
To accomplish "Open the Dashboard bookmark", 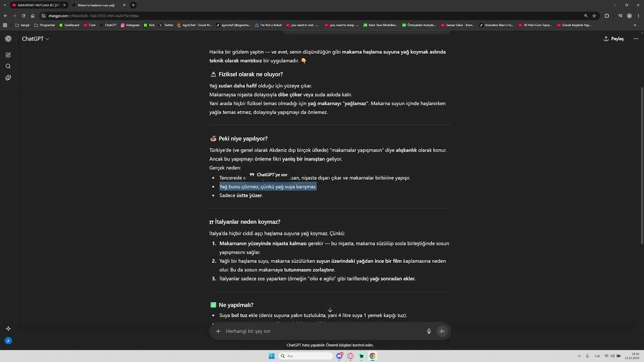I will [x=69, y=25].
